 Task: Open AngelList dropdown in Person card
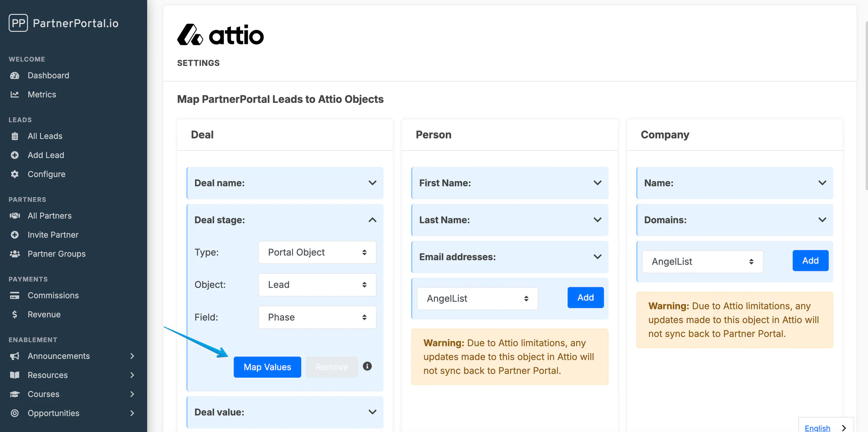477,299
